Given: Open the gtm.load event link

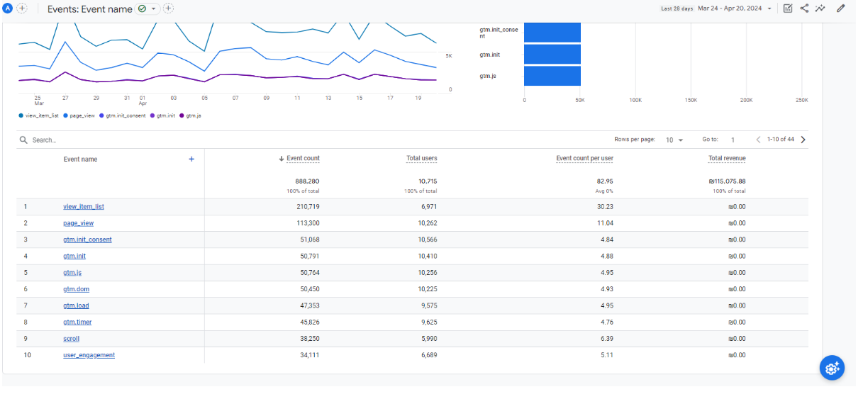Looking at the screenshot, I should (x=76, y=305).
